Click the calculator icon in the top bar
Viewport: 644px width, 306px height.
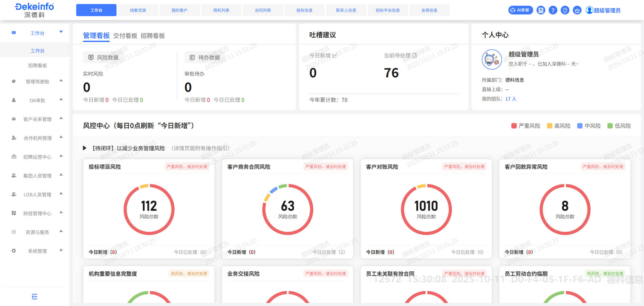click(541, 10)
